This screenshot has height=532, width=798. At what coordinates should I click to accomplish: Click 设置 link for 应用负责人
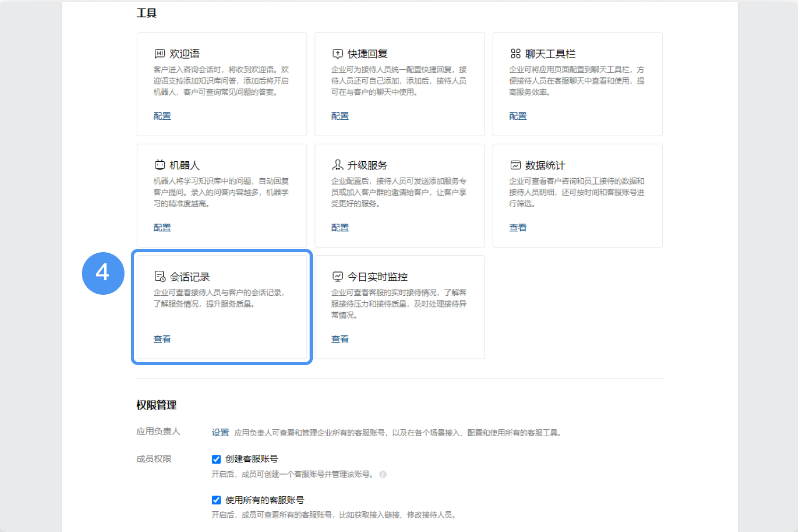[x=220, y=433]
